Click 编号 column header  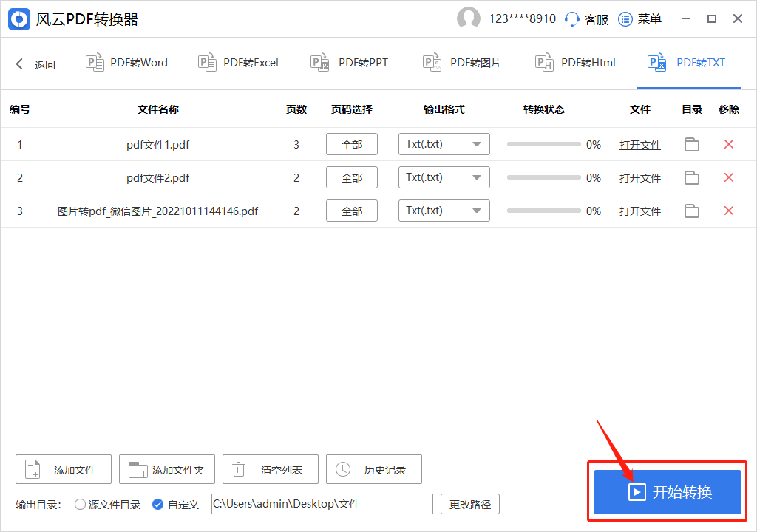tap(20, 109)
